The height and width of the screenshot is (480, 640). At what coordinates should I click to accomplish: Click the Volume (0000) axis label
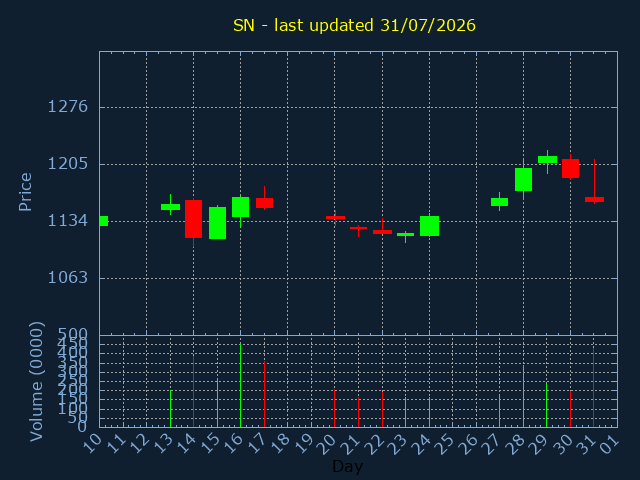(36, 382)
